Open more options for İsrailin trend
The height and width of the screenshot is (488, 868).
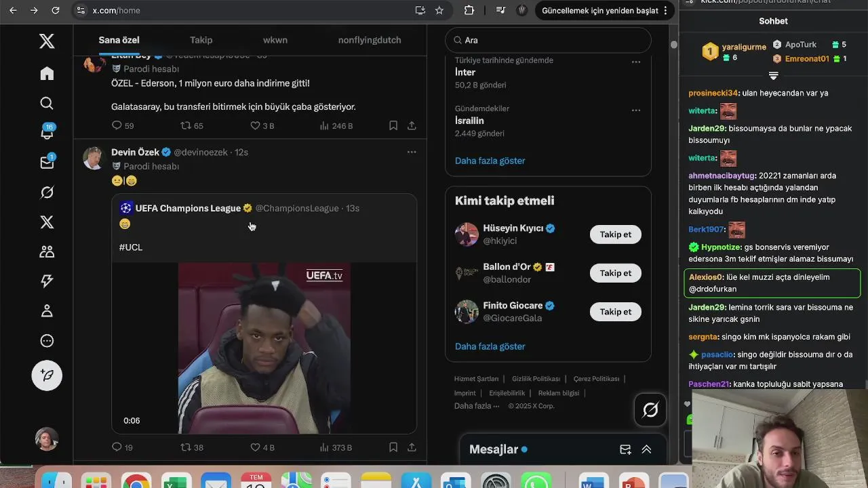[x=636, y=110]
